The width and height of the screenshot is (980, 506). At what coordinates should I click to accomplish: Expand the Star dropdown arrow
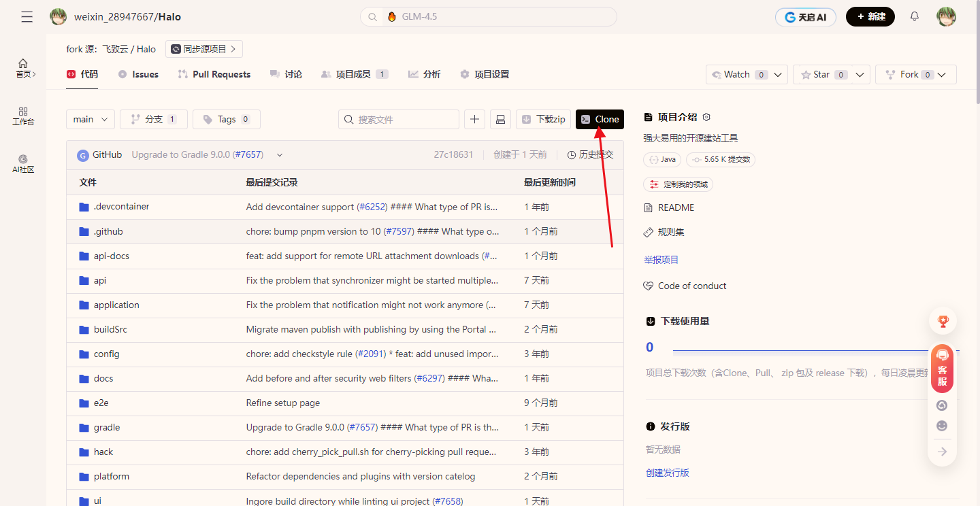(861, 75)
